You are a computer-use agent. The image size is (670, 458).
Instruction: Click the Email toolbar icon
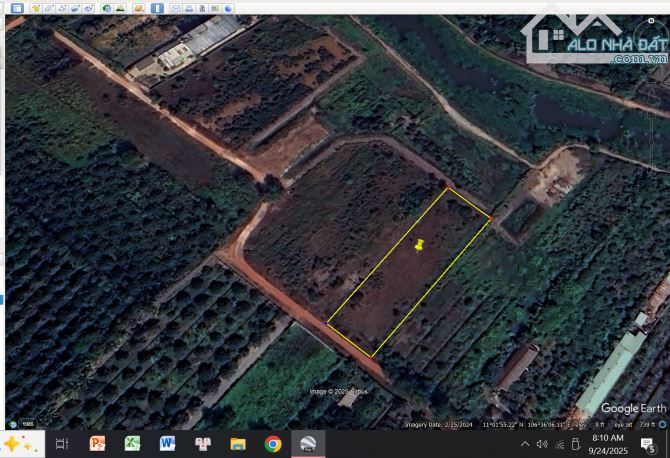click(176, 8)
